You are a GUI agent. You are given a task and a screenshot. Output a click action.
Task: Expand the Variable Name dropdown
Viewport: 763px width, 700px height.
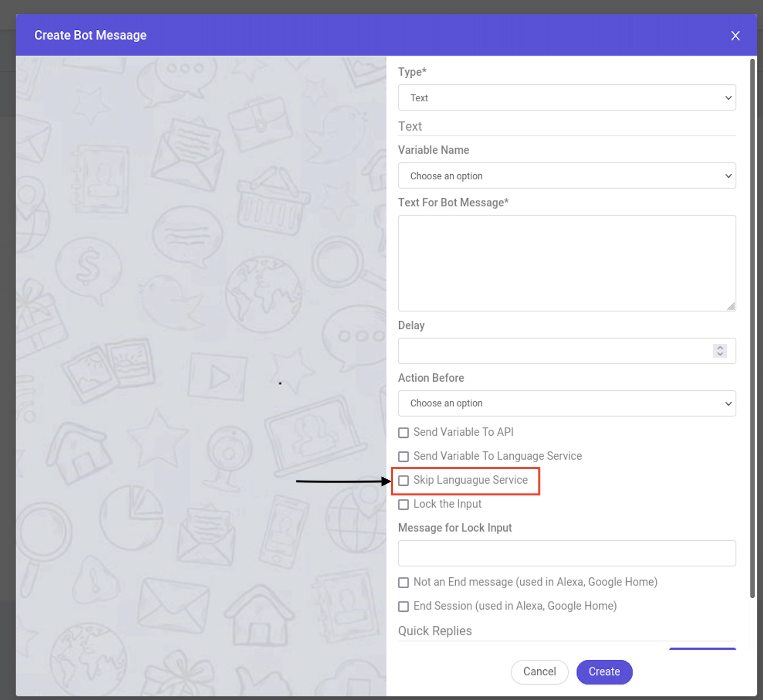point(567,176)
